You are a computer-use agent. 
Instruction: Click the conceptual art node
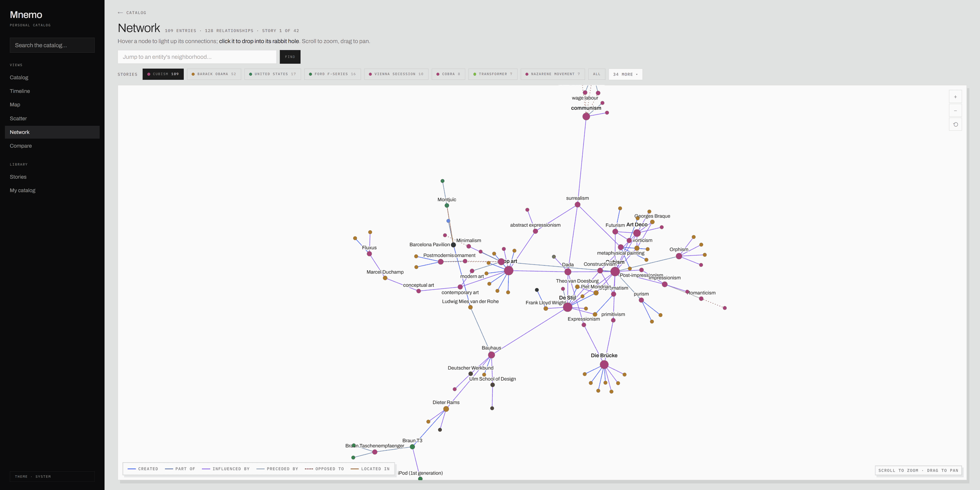click(419, 291)
